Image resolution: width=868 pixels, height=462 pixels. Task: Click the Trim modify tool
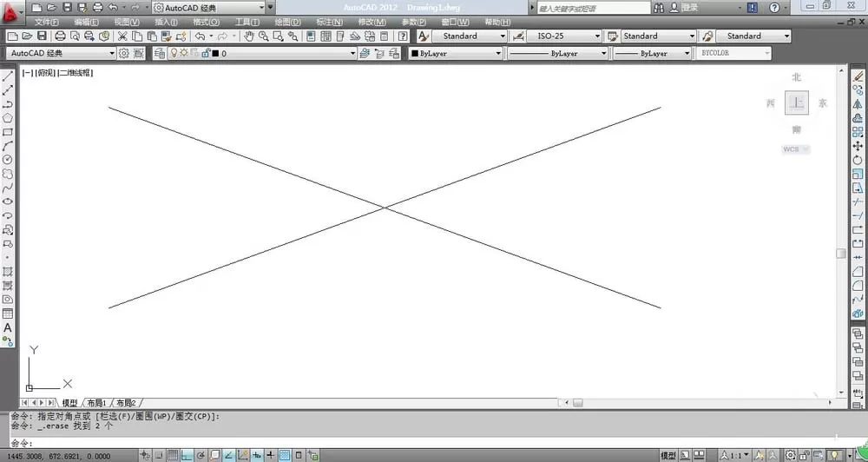(x=858, y=201)
